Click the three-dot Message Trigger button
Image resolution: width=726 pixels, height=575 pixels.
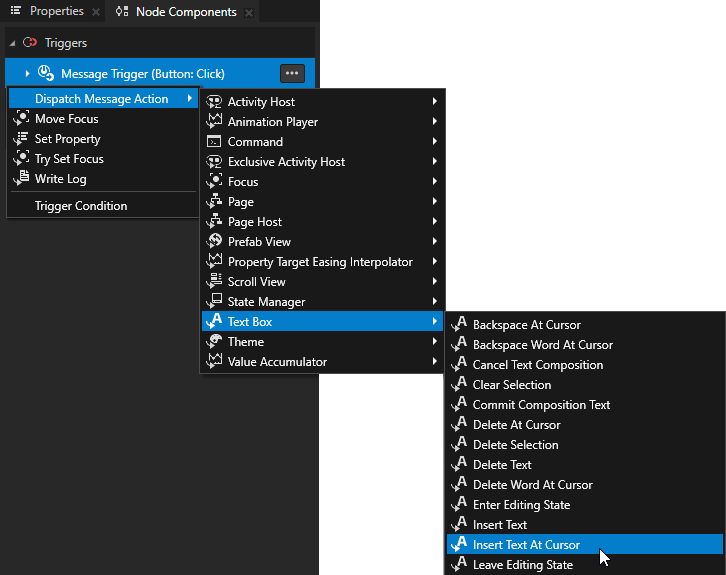click(x=291, y=73)
